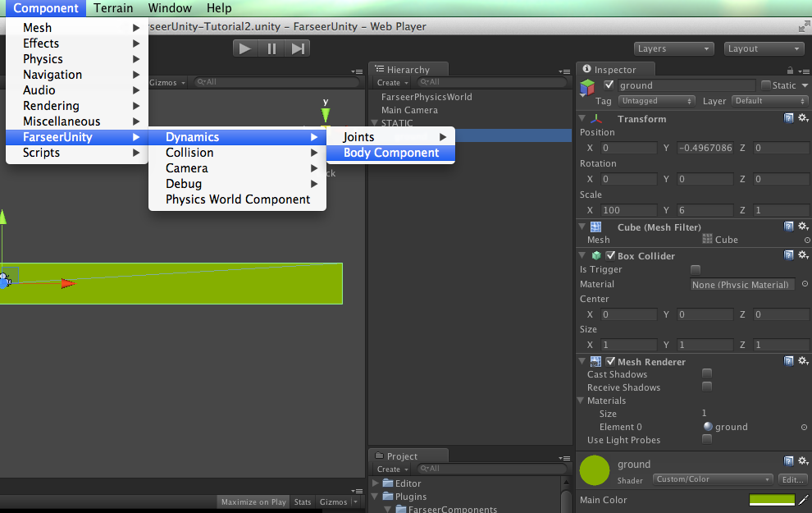Open Mesh Renderer help icon
The width and height of the screenshot is (812, 513).
click(x=788, y=361)
